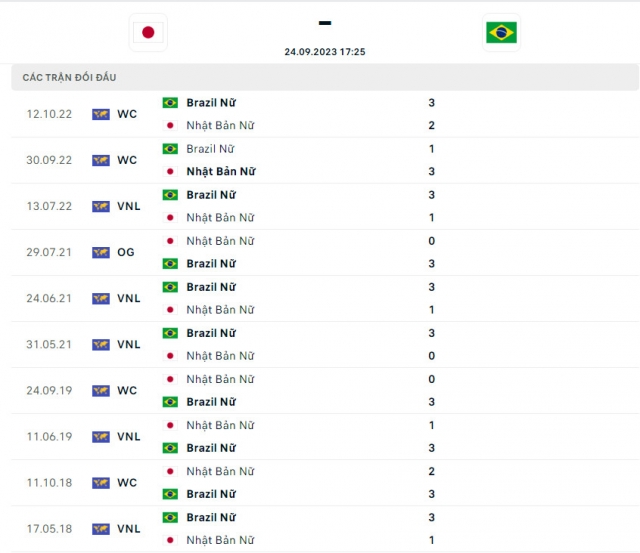The height and width of the screenshot is (553, 640).
Task: Click the Các Trận Đối Đầu header
Action: pos(69,78)
